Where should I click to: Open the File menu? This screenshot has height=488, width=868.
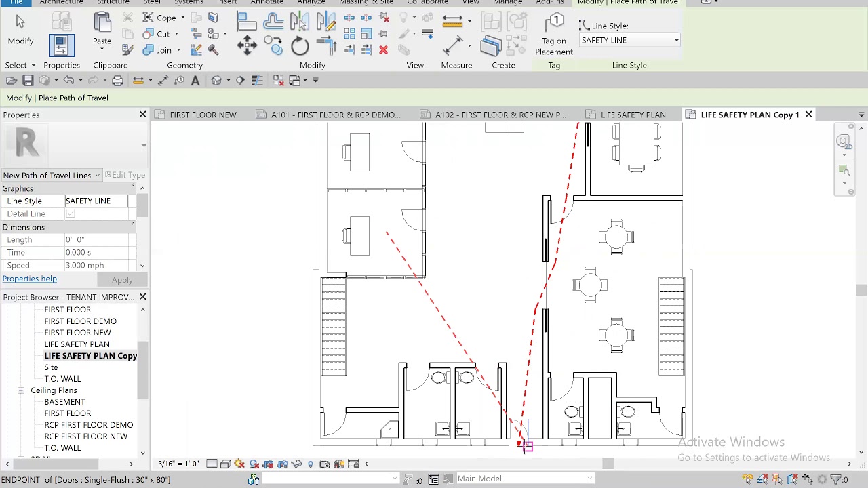[x=16, y=3]
